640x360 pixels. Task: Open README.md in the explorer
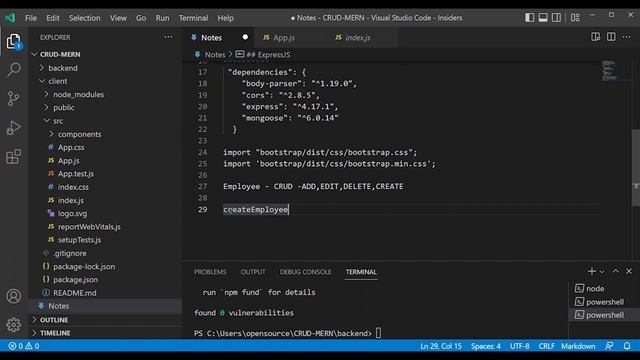click(x=75, y=293)
